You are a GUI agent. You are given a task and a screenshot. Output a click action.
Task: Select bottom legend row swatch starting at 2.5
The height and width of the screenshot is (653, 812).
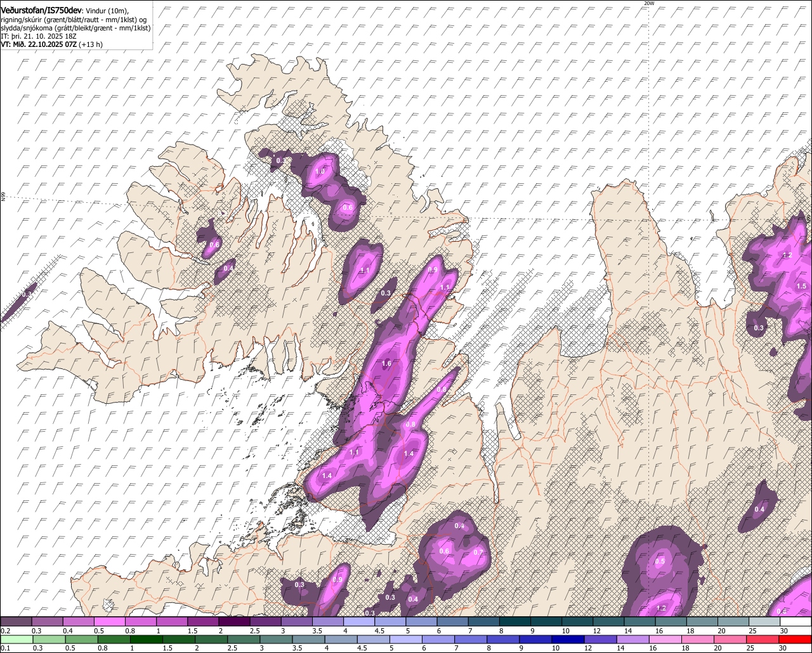click(244, 639)
